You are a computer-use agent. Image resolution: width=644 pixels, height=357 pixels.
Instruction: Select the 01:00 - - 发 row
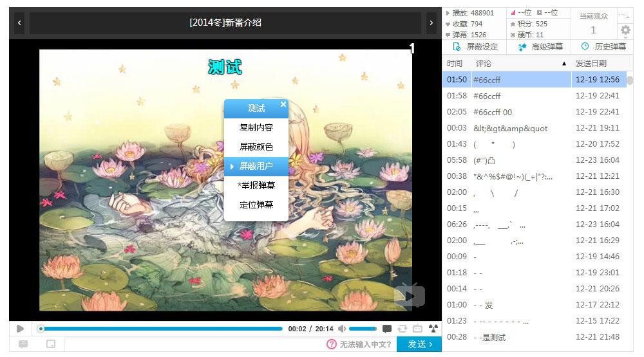[535, 305]
